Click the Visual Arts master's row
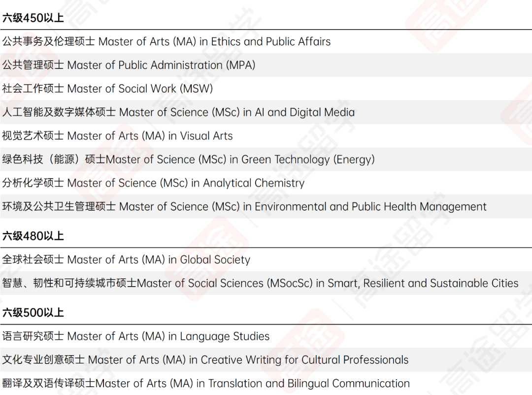Image resolution: width=532 pixels, height=395 pixels. 117,136
